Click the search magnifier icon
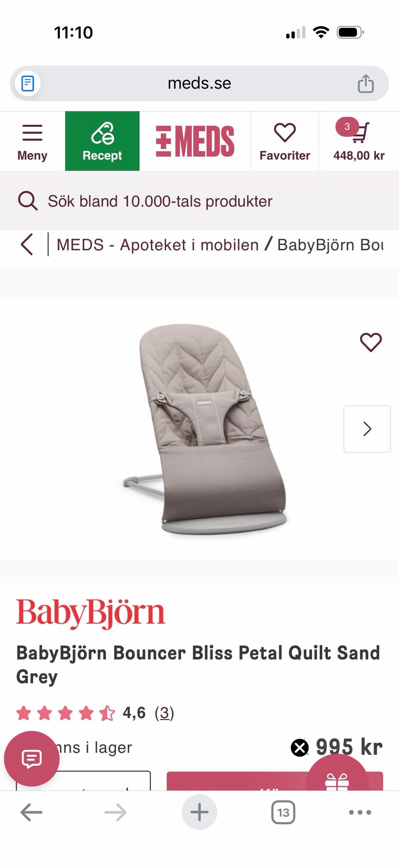 click(27, 201)
